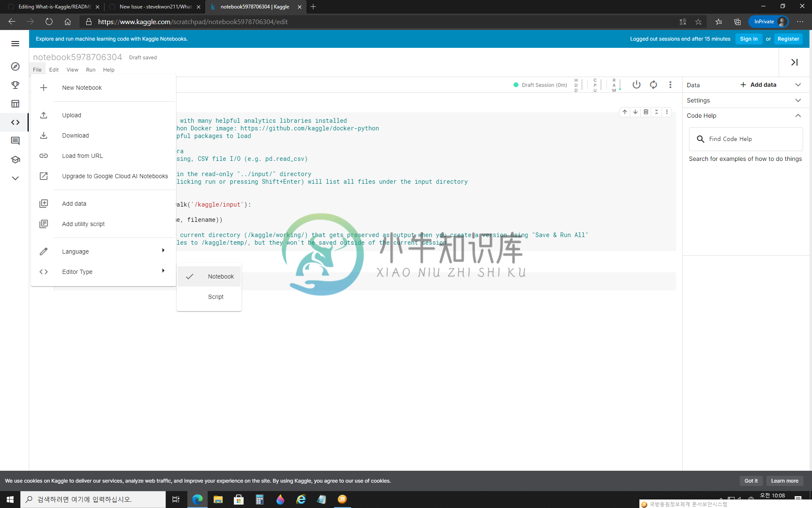Open Calculator from taskbar

[259, 500]
